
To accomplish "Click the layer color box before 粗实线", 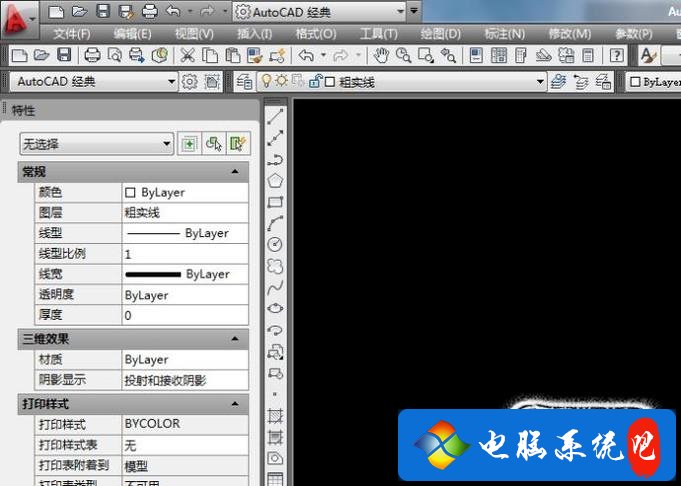I will click(x=330, y=82).
